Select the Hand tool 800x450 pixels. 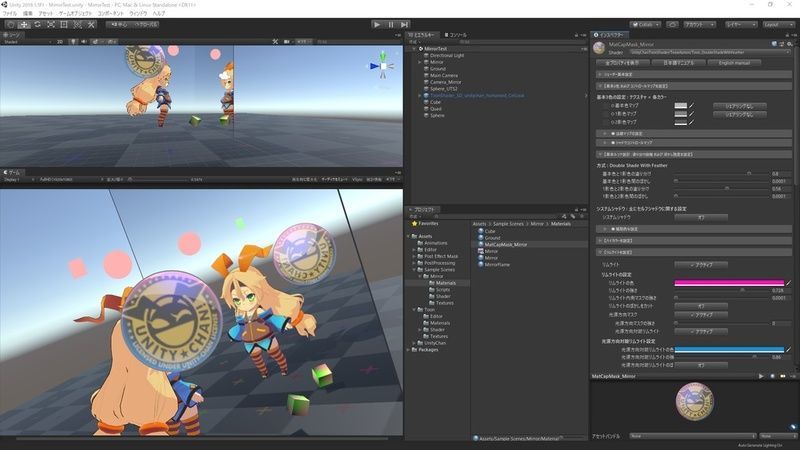tap(11, 23)
